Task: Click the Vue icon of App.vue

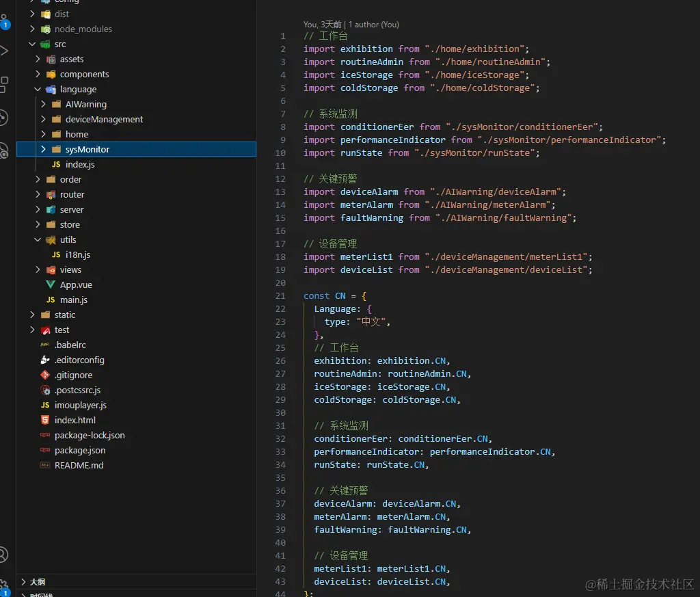Action: tap(51, 285)
